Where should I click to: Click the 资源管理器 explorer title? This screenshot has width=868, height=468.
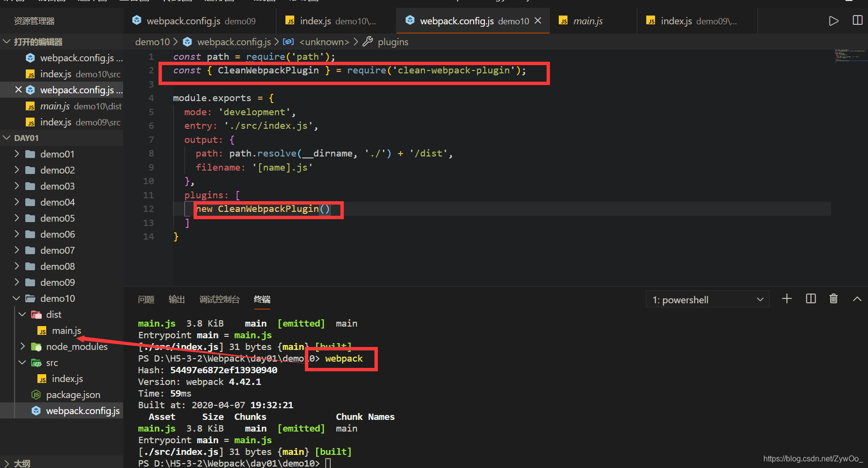coord(34,21)
